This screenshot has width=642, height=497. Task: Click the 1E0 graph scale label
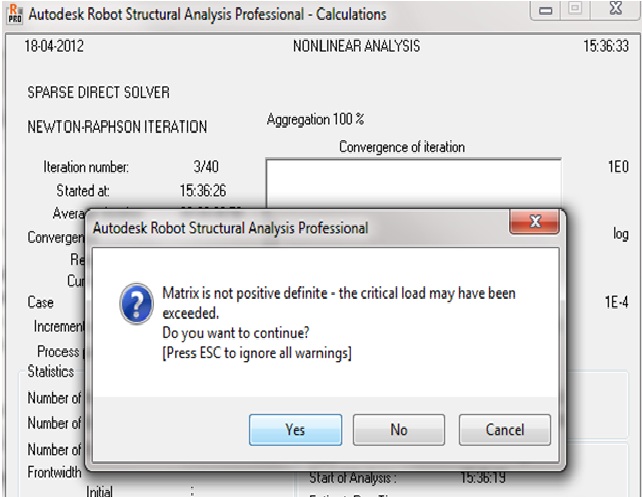[618, 167]
